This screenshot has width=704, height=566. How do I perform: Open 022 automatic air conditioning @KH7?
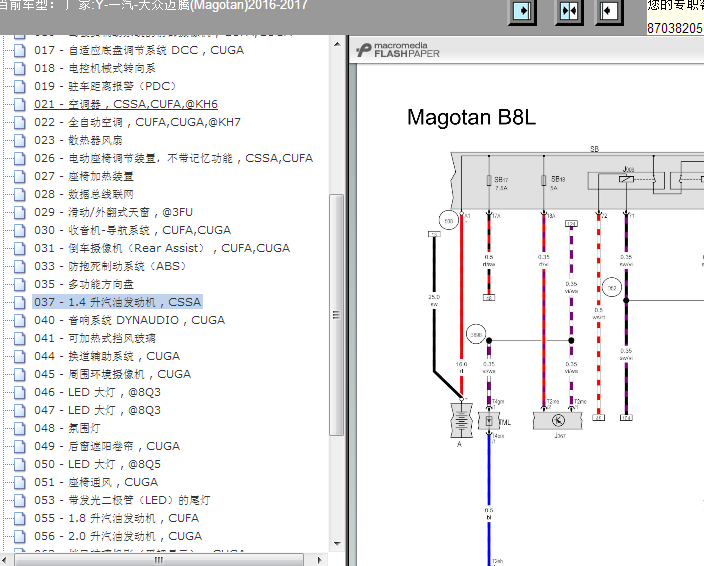click(137, 122)
